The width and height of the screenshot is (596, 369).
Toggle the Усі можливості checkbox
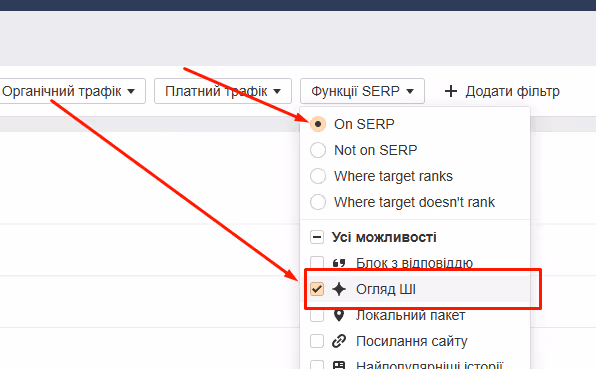(317, 237)
